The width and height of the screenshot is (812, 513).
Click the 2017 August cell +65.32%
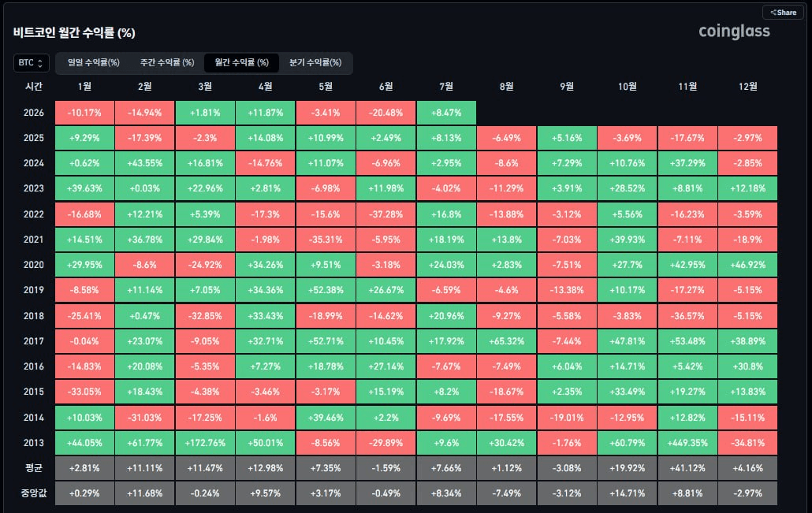pos(506,341)
